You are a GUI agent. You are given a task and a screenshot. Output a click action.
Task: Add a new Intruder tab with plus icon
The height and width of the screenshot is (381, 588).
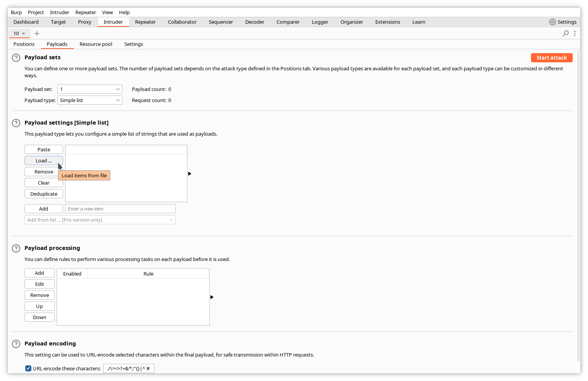[x=37, y=34]
